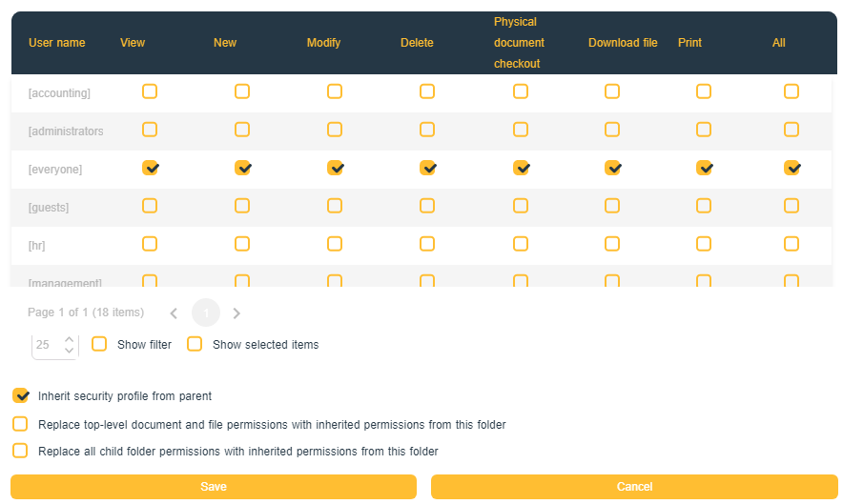Tick View permission for [accounting]
Viewport: 843px width, 504px height.
[x=150, y=91]
